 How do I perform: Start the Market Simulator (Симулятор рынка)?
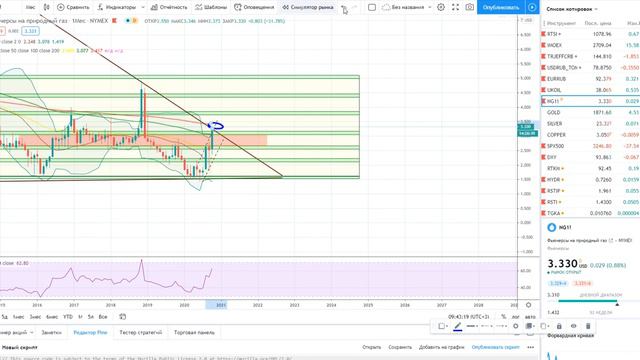(308, 7)
